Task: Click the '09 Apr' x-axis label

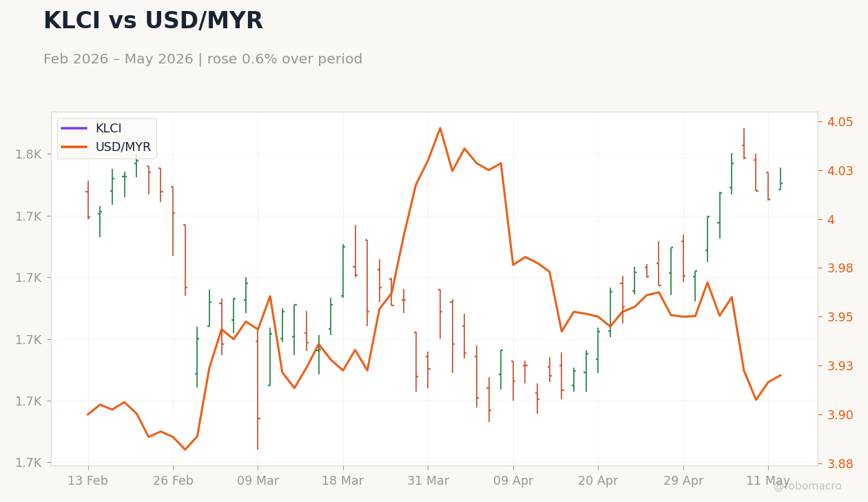Action: click(513, 481)
